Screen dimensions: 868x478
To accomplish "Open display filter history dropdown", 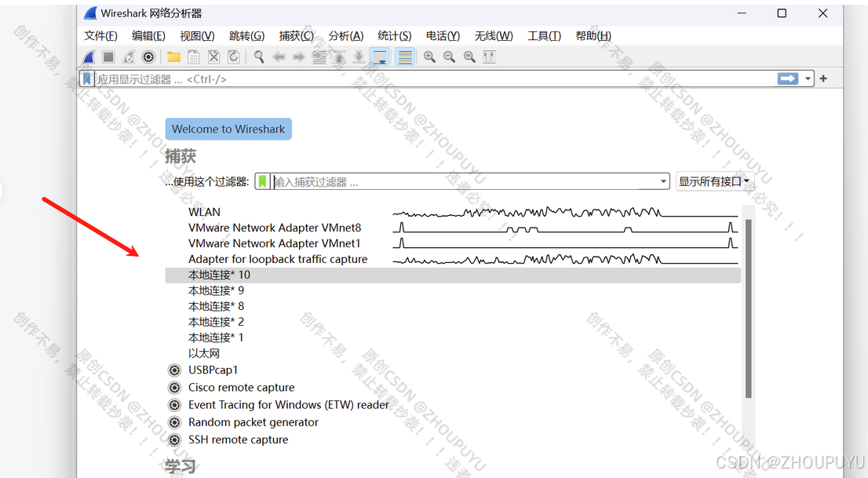I will [x=808, y=78].
